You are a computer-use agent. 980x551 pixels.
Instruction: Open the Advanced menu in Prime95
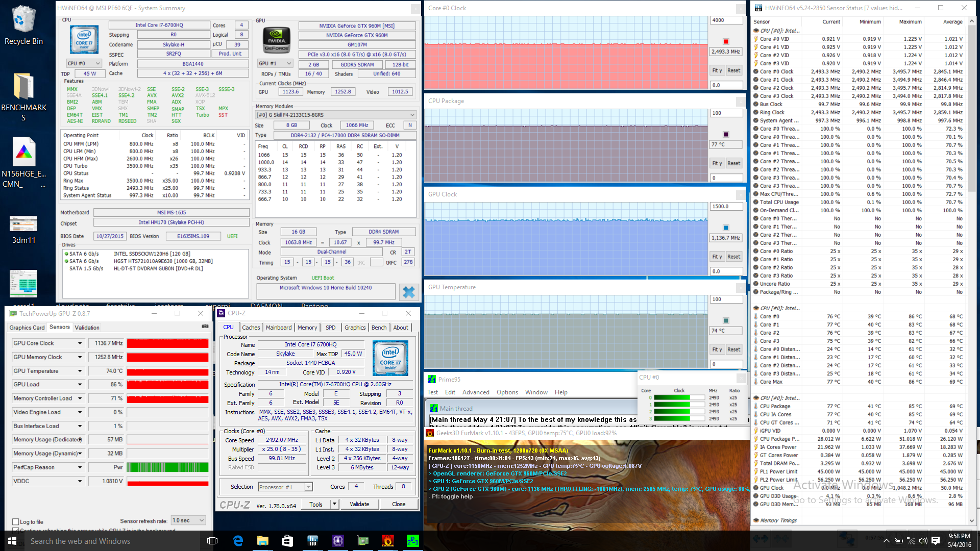coord(476,392)
